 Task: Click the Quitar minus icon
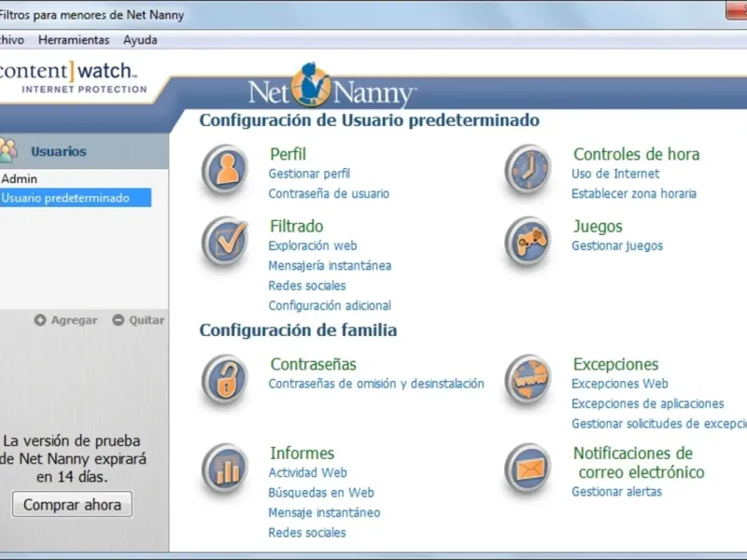119,320
